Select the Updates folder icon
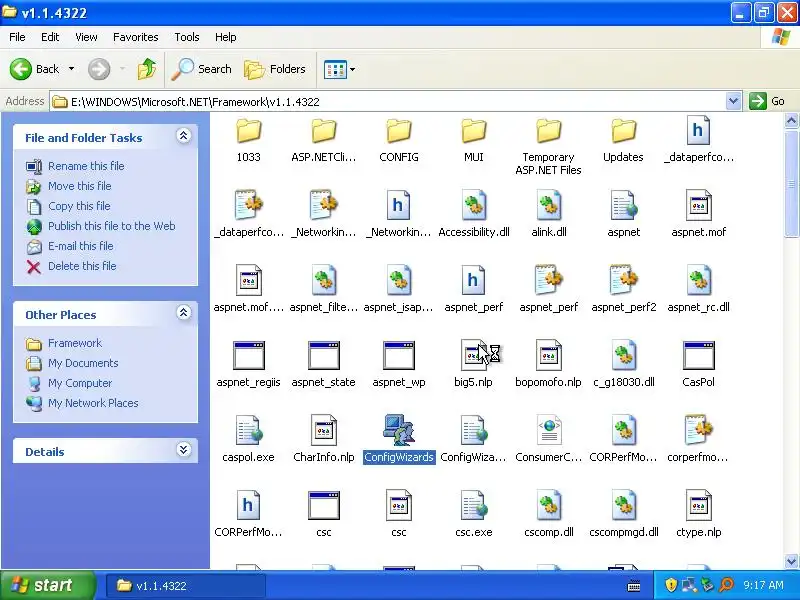This screenshot has height=600, width=800. [623, 132]
